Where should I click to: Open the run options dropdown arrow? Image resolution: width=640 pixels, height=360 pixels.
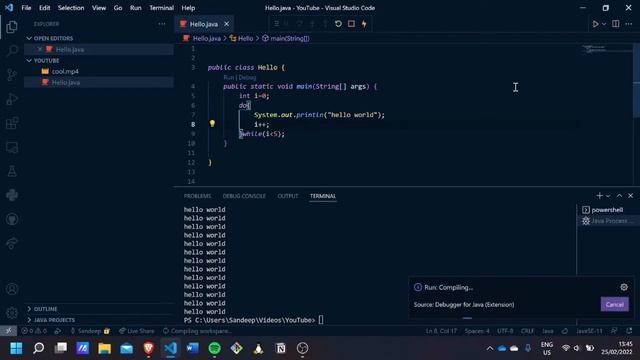coord(604,24)
